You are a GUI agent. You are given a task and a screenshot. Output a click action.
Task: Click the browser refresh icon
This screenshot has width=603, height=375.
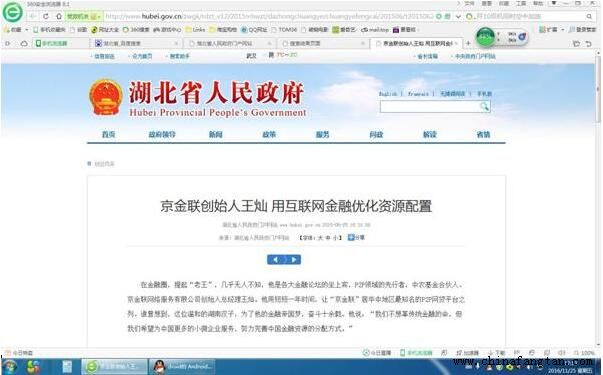tap(46, 16)
